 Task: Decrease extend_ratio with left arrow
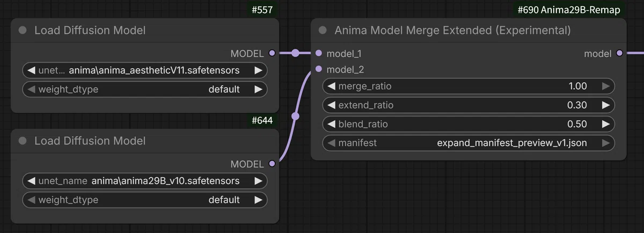coord(331,105)
